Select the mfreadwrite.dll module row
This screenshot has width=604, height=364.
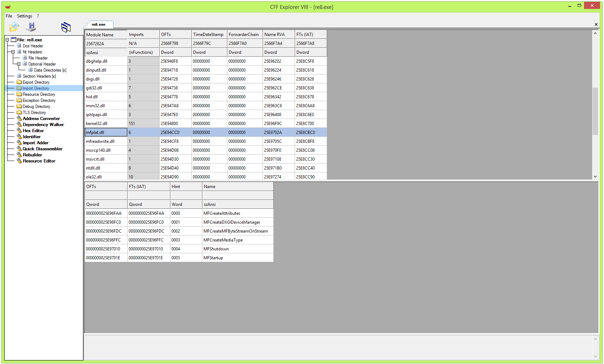point(206,141)
